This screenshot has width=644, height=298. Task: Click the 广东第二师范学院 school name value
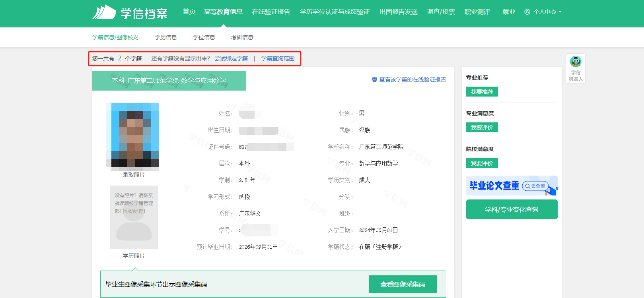(381, 147)
